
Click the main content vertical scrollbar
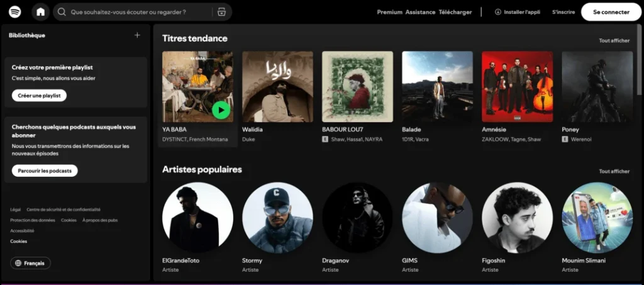pyautogui.click(x=639, y=60)
